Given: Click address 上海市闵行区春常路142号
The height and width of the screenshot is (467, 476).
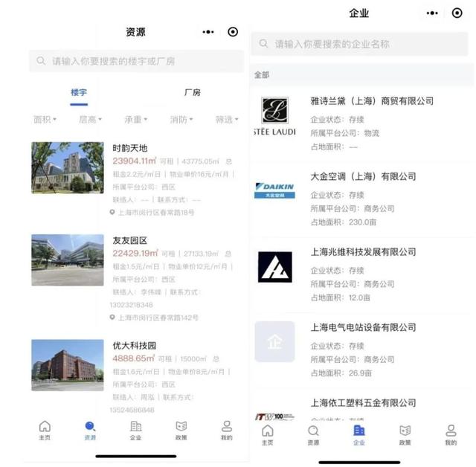Looking at the screenshot, I should click(x=158, y=318).
